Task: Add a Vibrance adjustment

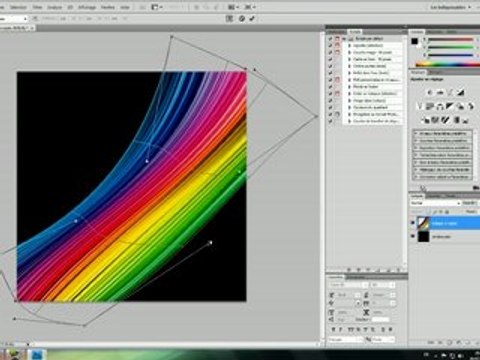Action: tap(420, 106)
